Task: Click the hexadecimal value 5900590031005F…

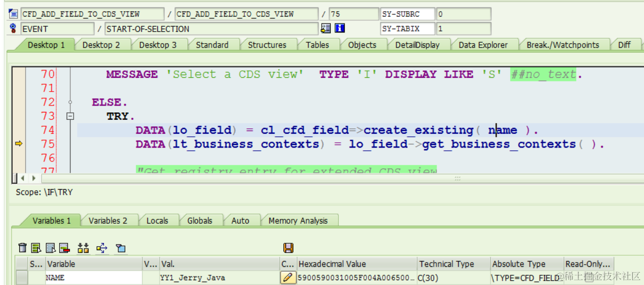Action: 356,278
